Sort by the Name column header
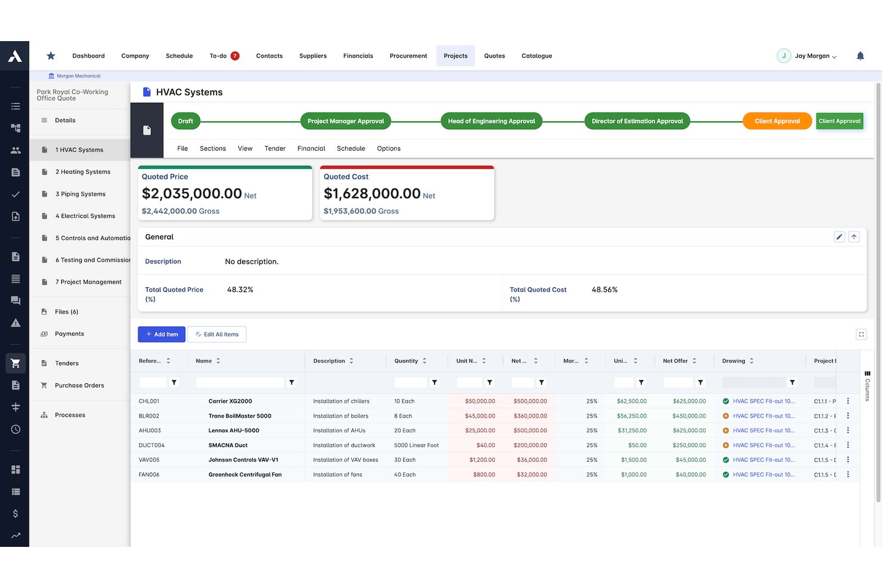Image resolution: width=882 pixels, height=588 pixels. tap(208, 361)
